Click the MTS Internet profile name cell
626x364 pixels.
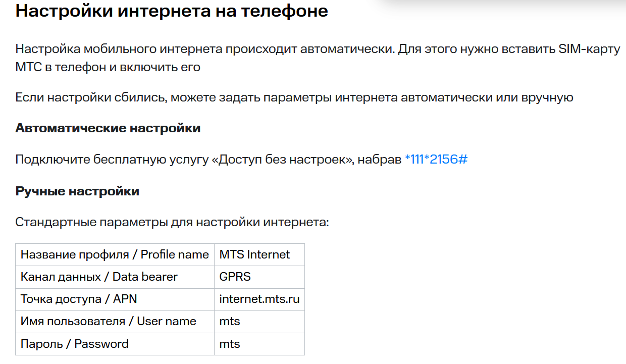pyautogui.click(x=259, y=254)
